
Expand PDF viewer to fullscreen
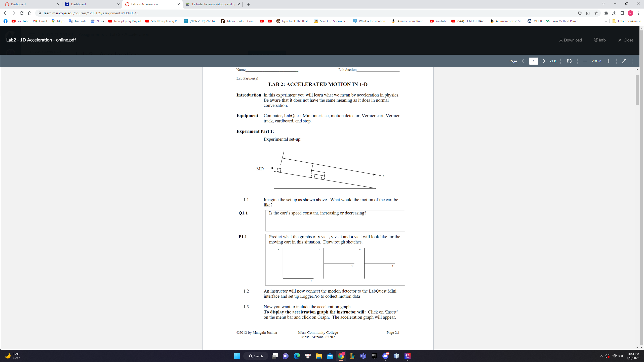click(624, 61)
